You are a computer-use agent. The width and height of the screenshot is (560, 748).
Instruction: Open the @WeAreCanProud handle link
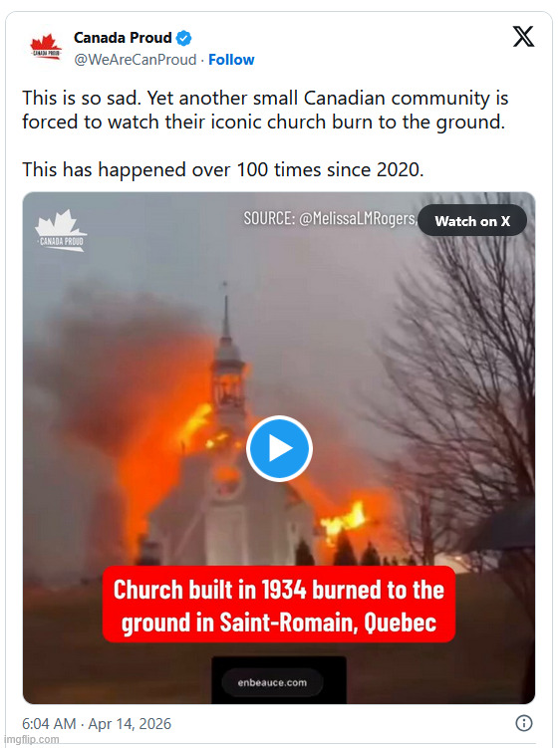coord(136,60)
